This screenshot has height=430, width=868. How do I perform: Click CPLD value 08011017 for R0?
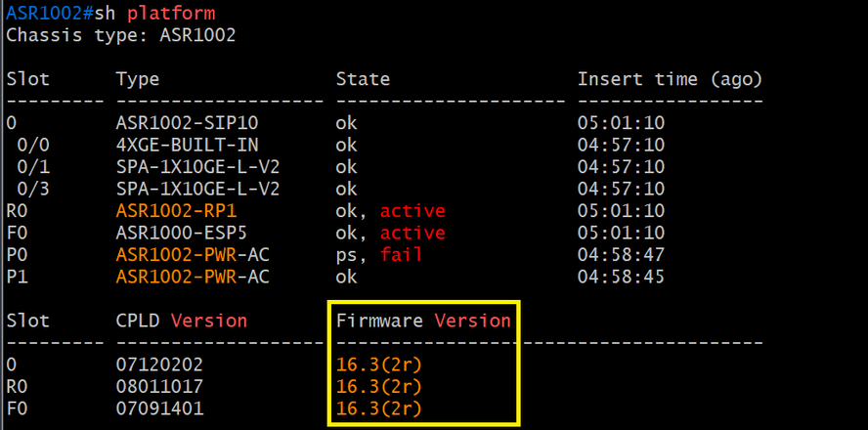159,386
